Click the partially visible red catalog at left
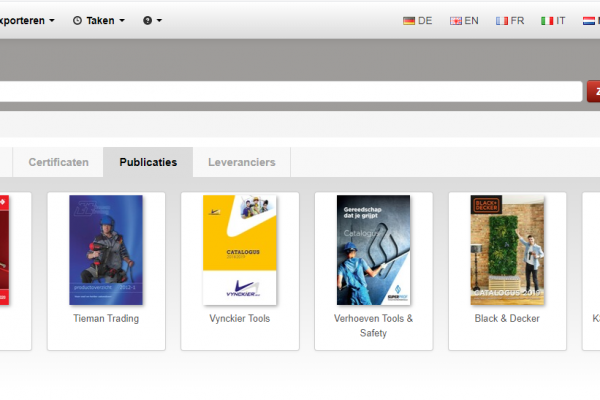The image size is (600, 400). point(4,249)
